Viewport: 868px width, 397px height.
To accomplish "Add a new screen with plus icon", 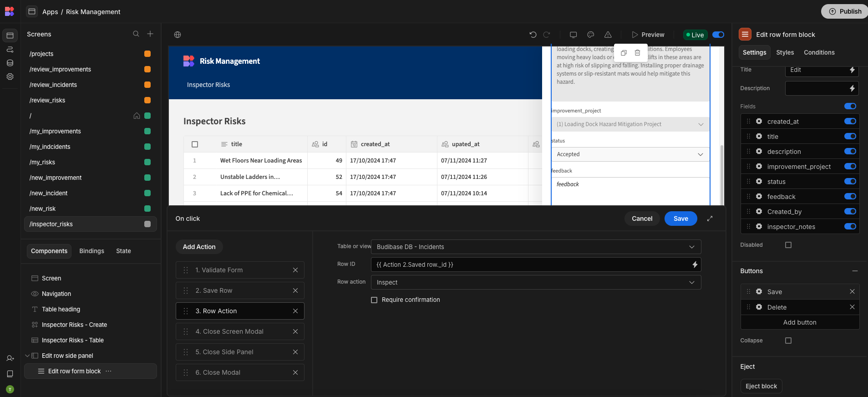I will 150,34.
